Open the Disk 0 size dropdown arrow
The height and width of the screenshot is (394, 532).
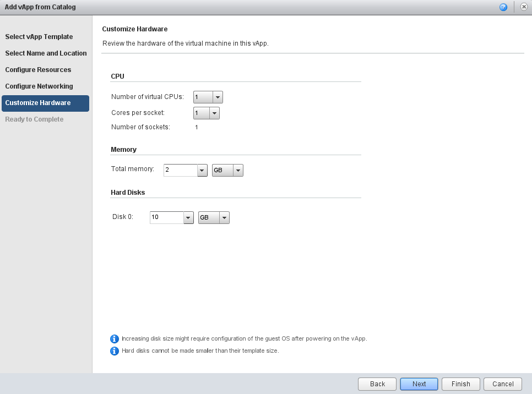coord(188,218)
